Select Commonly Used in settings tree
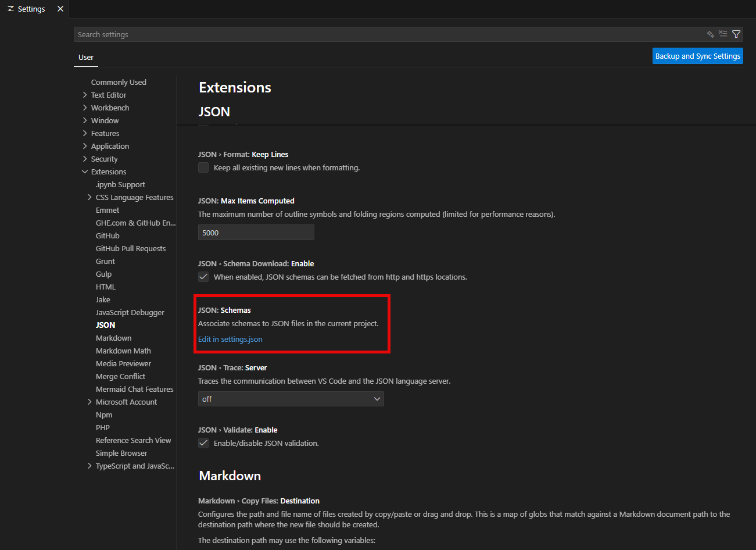The height and width of the screenshot is (550, 756). [119, 82]
